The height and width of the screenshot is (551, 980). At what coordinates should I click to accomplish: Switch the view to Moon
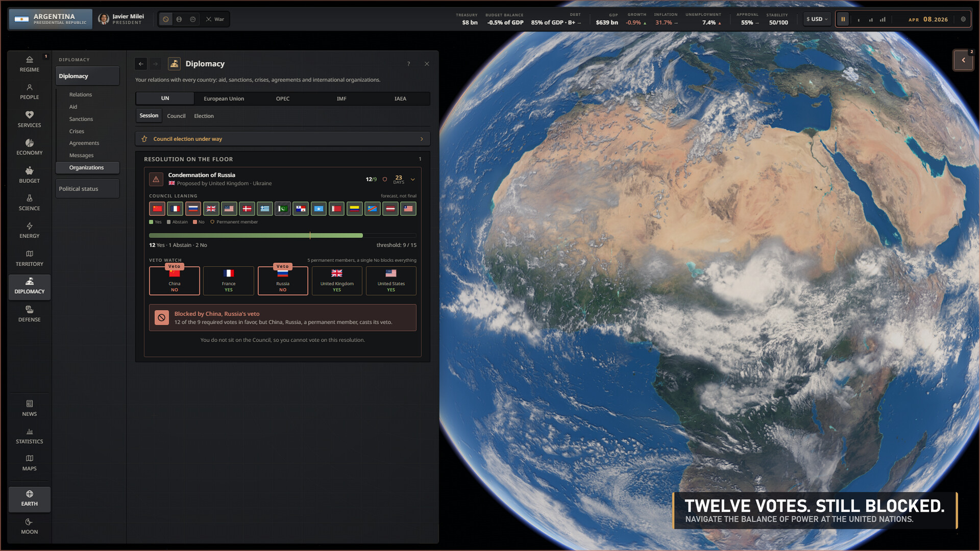point(29,526)
